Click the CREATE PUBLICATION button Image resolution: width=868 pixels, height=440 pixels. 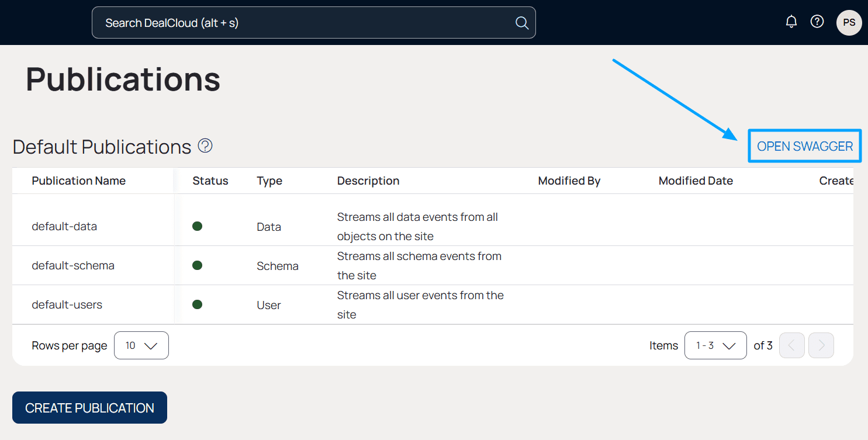(89, 407)
